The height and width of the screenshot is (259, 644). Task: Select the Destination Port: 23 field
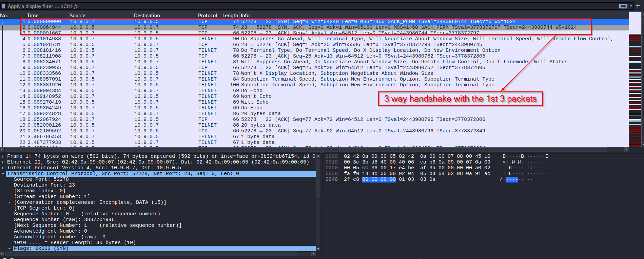(x=44, y=185)
